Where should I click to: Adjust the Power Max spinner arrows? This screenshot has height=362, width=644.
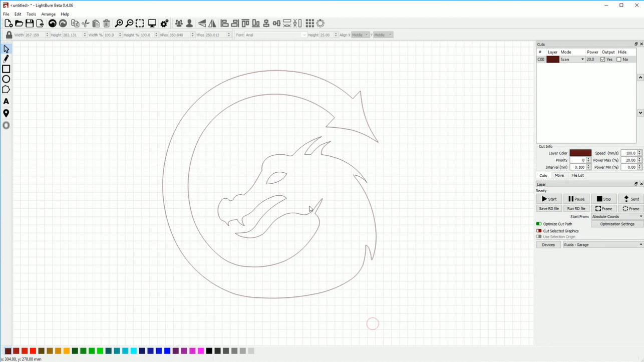point(639,160)
